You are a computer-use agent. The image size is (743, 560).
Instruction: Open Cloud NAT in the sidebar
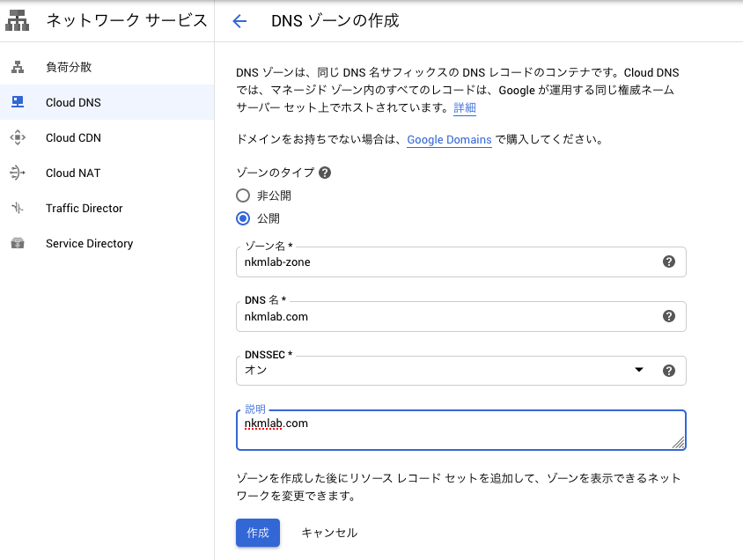point(107,173)
